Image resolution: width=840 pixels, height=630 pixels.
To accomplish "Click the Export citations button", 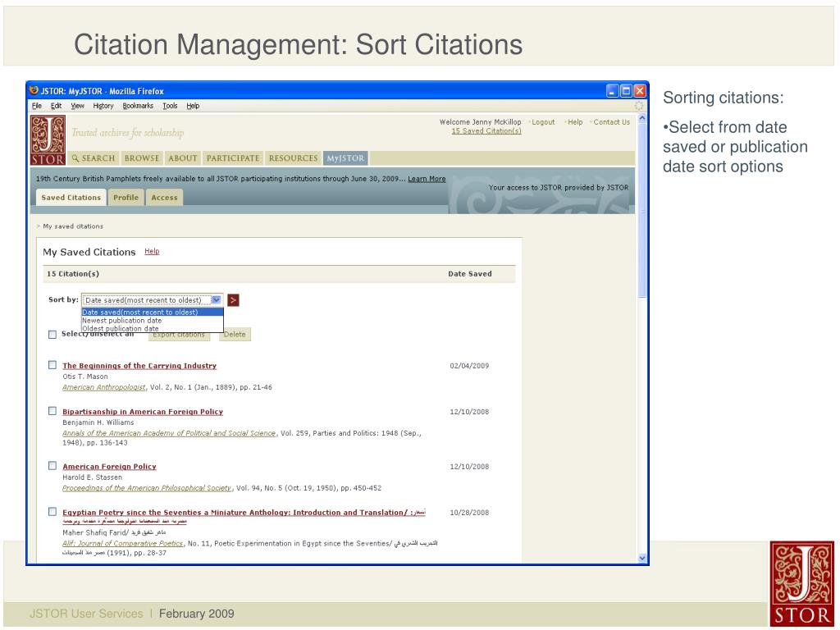I will pos(179,336).
